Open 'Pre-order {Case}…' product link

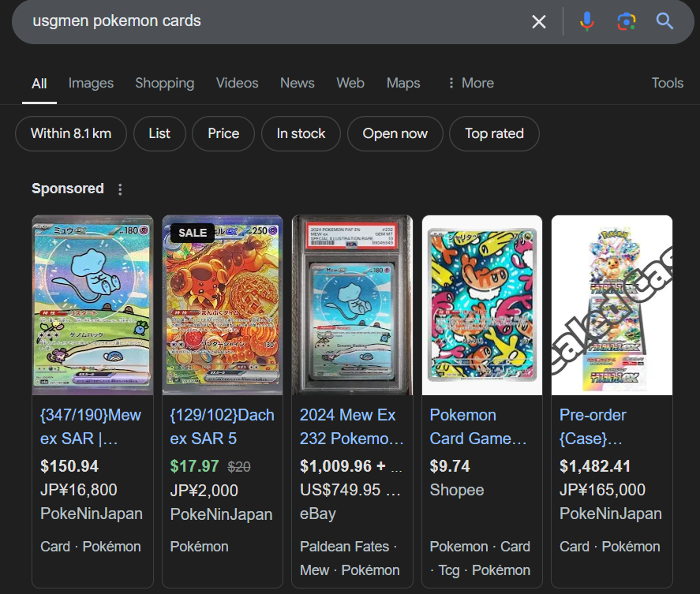[593, 427]
